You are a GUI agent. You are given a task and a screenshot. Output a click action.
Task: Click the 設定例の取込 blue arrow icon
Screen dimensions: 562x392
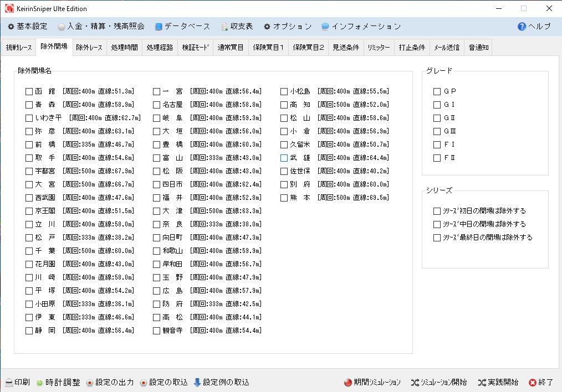click(197, 383)
